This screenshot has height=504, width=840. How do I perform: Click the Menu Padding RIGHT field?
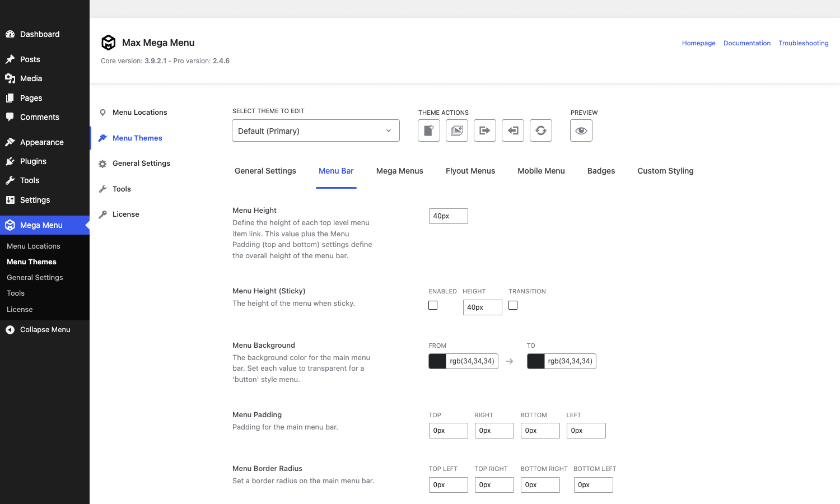click(494, 431)
